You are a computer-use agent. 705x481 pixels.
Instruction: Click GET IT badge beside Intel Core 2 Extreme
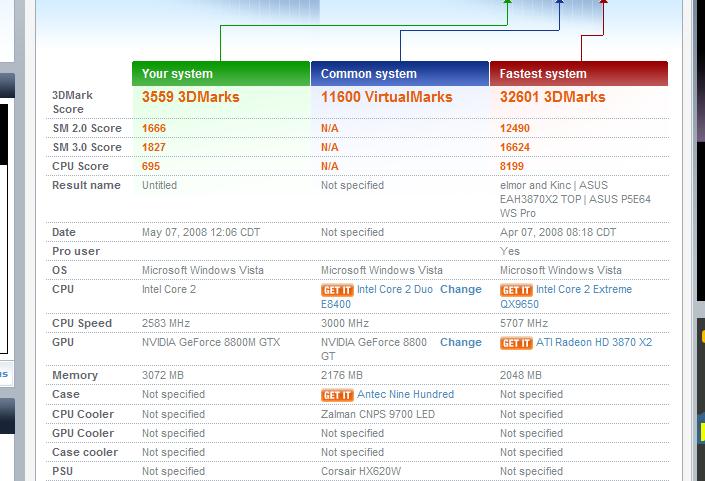click(516, 290)
